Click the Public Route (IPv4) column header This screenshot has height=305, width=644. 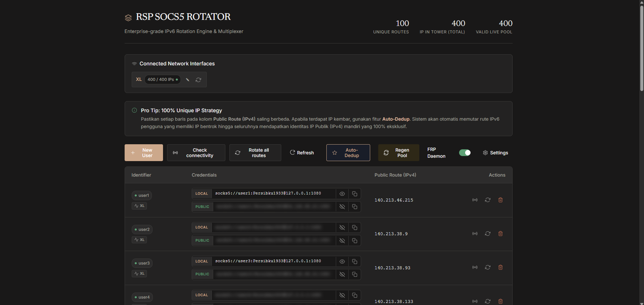click(395, 175)
